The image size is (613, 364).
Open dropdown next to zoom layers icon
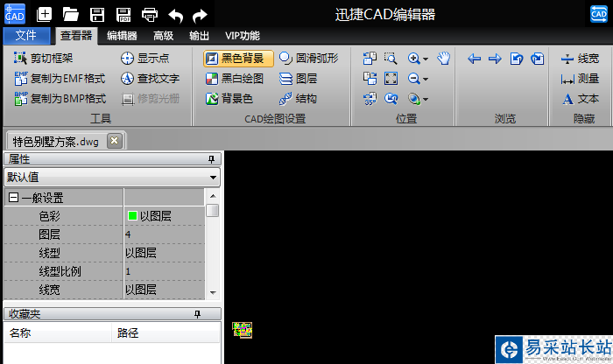[x=426, y=100]
